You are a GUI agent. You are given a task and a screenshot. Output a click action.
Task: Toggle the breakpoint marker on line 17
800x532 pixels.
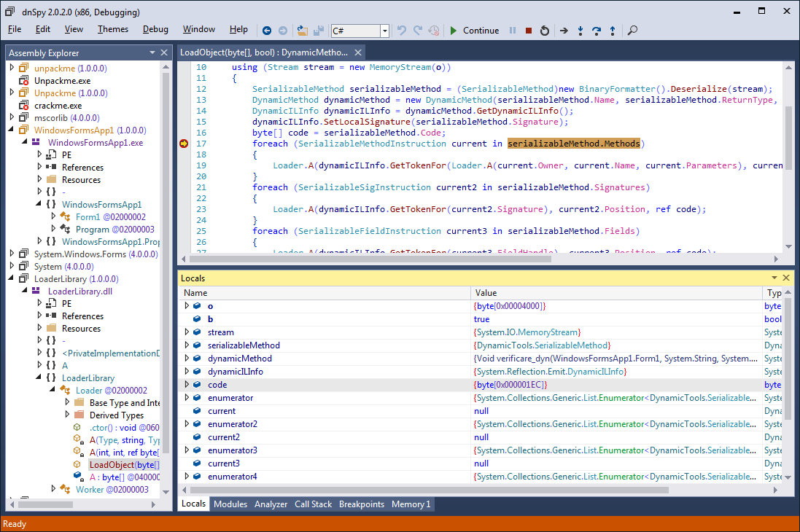click(184, 144)
